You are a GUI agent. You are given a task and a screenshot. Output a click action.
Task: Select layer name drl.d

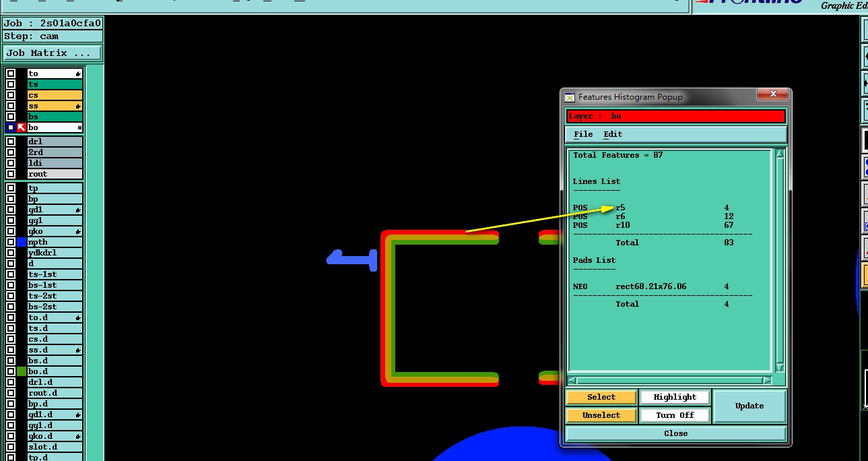click(55, 382)
